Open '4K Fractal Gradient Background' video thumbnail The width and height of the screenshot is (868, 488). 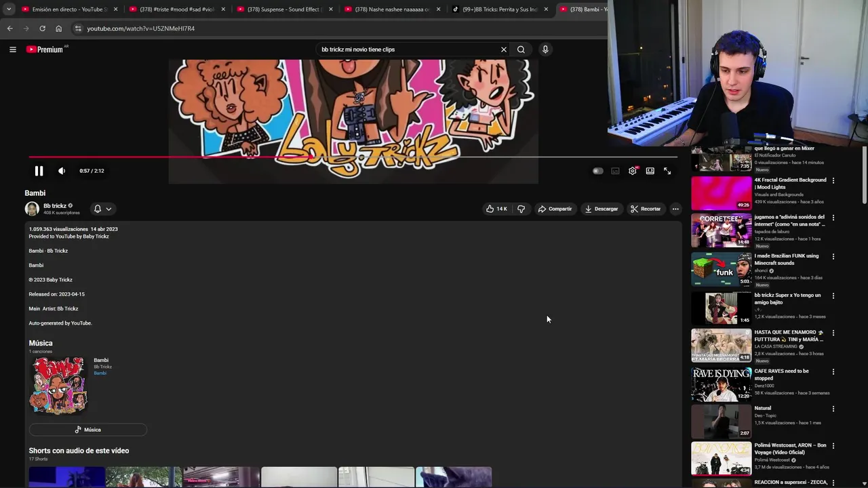coord(721,193)
